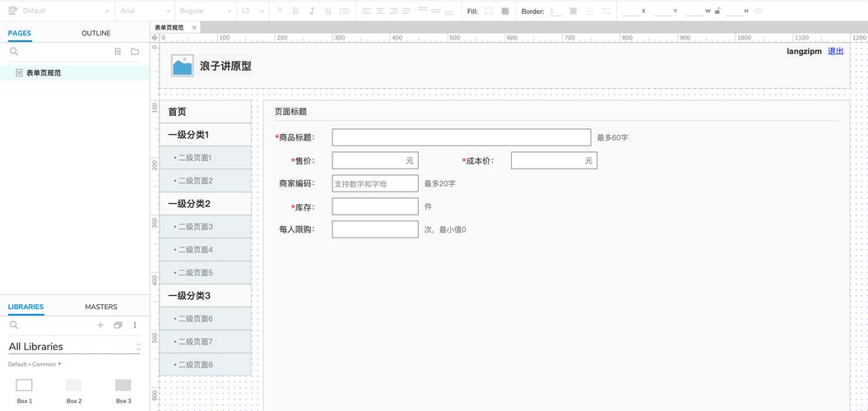Click the 商品标题 input field
This screenshot has width=868, height=411.
click(462, 137)
